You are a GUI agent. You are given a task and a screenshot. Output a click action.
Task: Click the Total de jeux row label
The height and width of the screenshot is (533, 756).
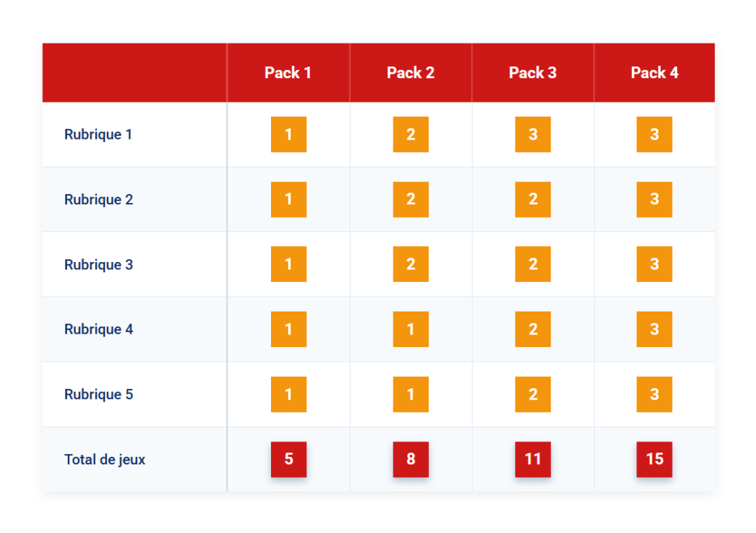[x=105, y=459]
